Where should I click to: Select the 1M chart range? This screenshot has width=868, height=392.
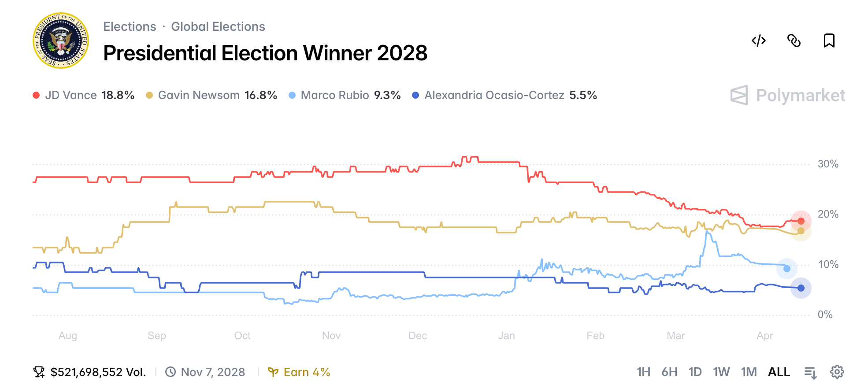tap(749, 372)
